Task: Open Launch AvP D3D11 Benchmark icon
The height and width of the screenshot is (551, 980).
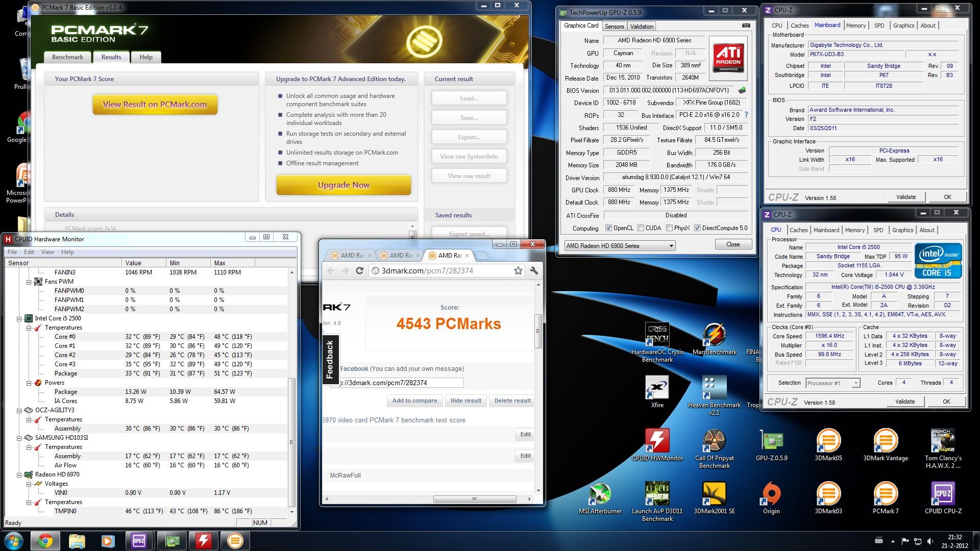Action: (657, 502)
